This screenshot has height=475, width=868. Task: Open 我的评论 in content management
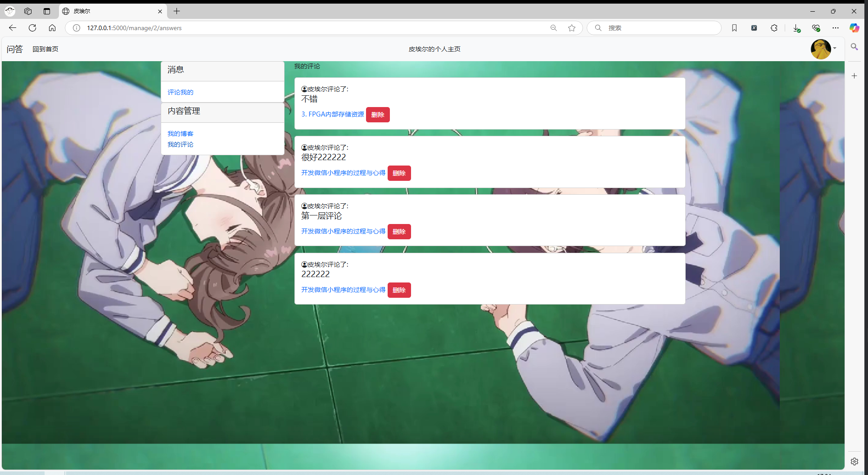[x=181, y=144]
